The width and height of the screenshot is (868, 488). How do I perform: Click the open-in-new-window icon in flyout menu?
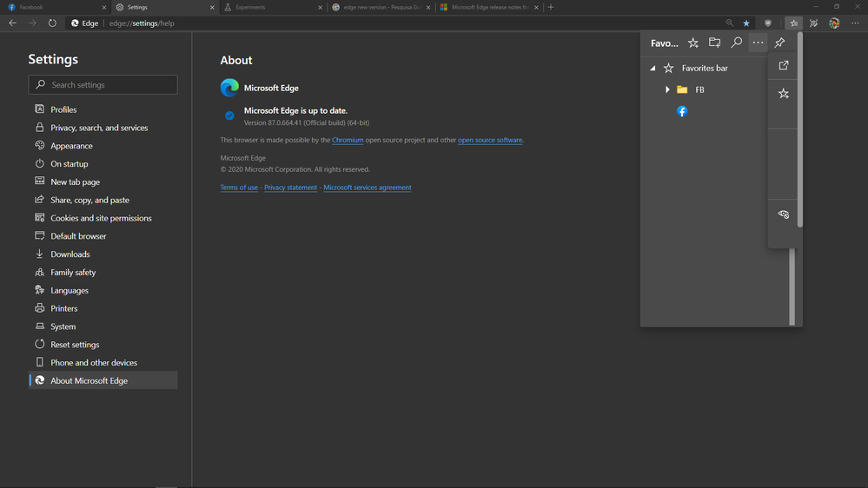click(x=784, y=65)
